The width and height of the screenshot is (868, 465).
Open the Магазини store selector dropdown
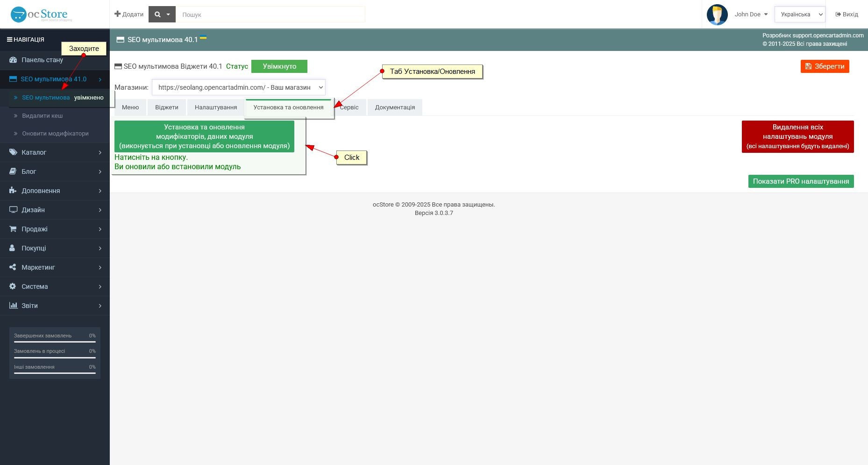coord(238,87)
